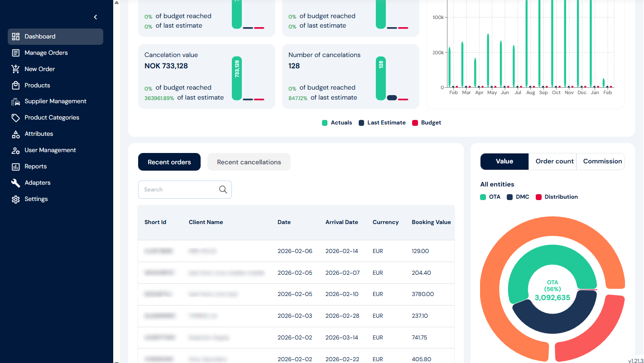Click the Product Categories tag icon
This screenshot has height=363, width=644.
pyautogui.click(x=16, y=118)
